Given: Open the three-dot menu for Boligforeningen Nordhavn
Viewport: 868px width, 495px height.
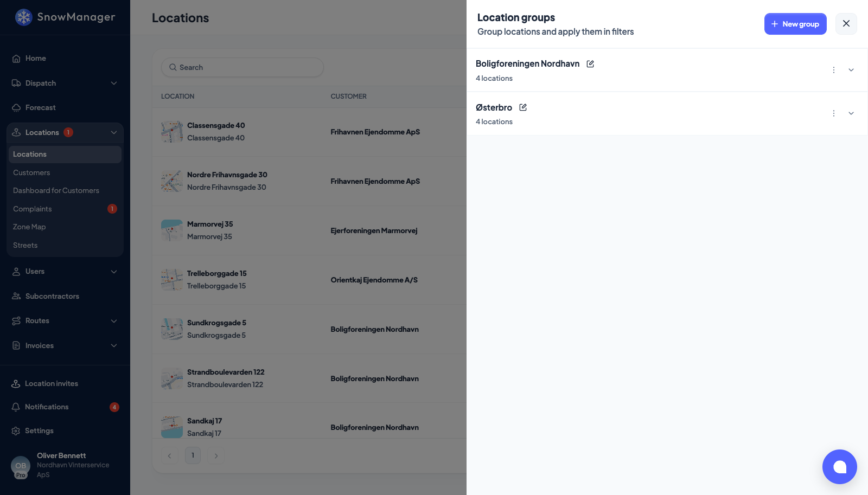Looking at the screenshot, I should [x=834, y=70].
